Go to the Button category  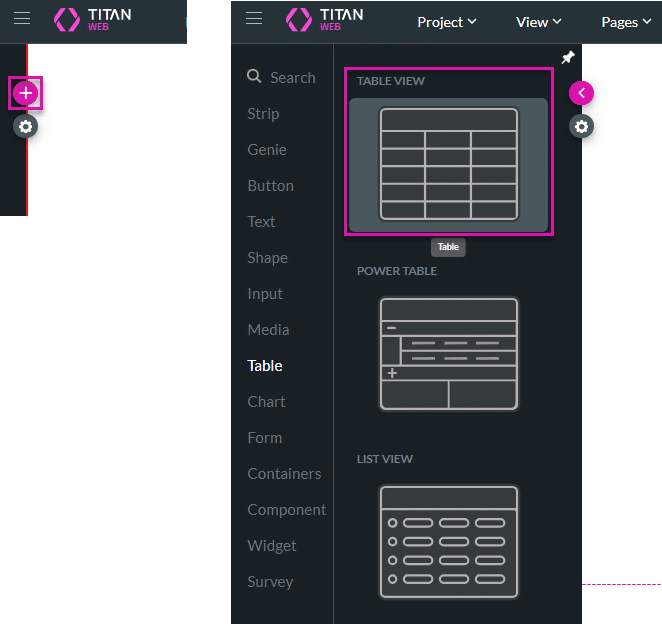271,186
